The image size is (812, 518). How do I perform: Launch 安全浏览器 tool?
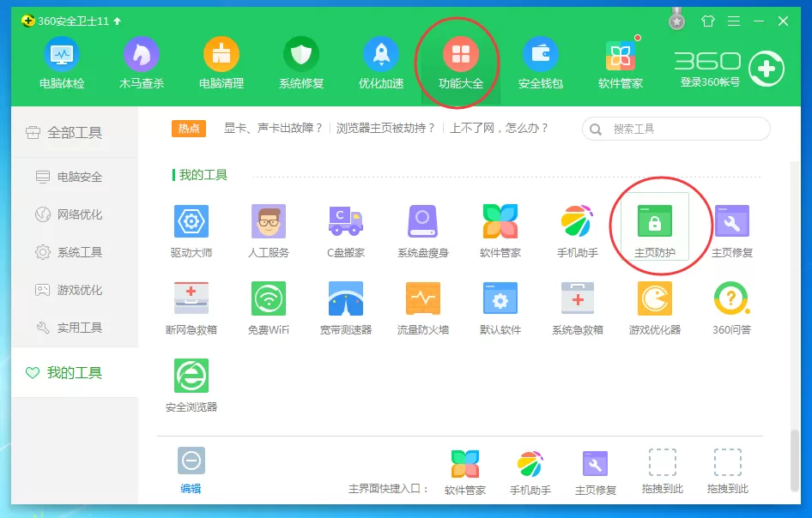(x=191, y=385)
